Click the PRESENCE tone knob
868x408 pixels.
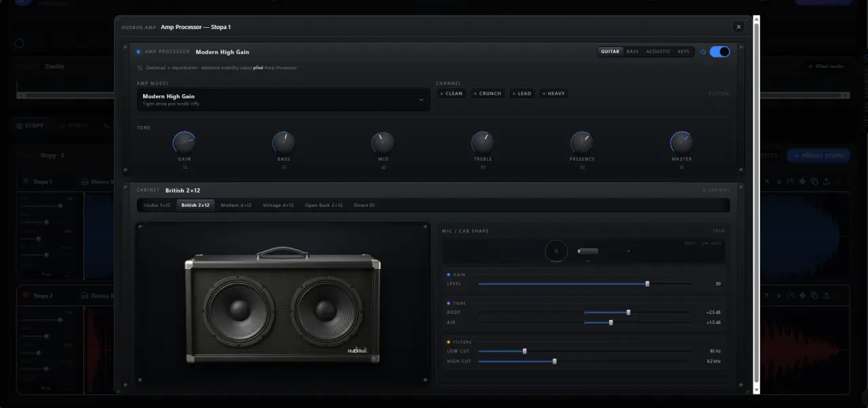pyautogui.click(x=582, y=142)
